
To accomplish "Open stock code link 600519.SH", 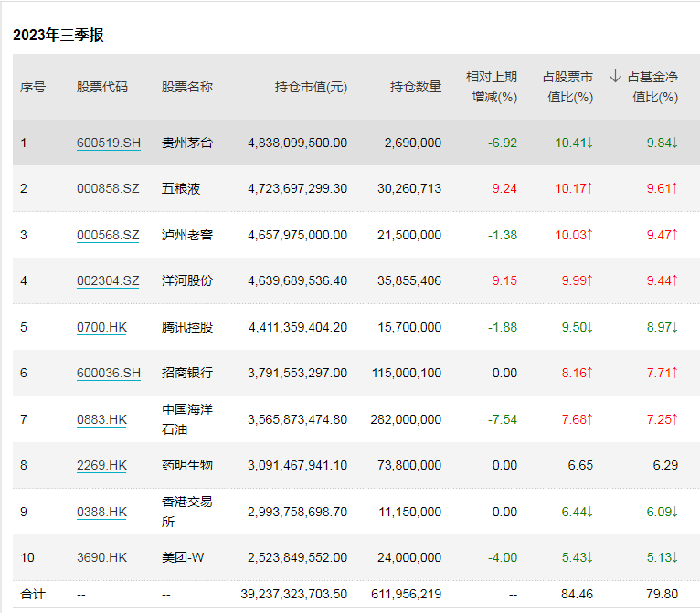I will [x=108, y=143].
